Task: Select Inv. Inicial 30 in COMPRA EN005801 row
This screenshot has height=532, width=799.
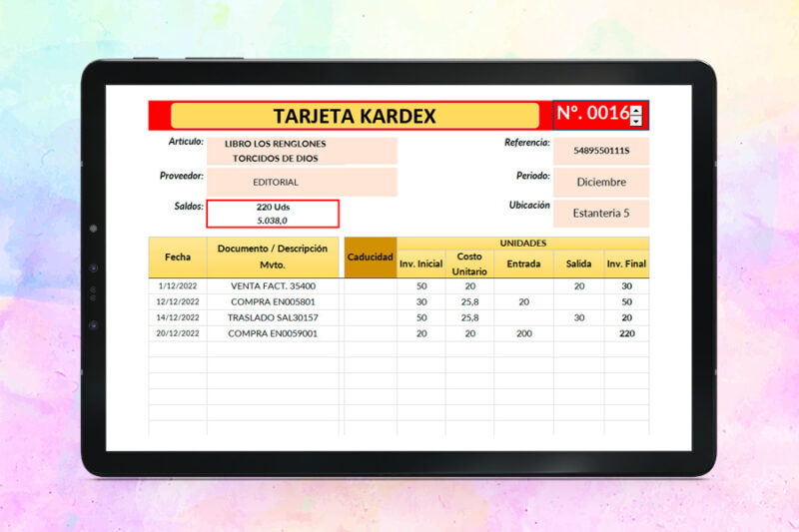Action: (421, 301)
